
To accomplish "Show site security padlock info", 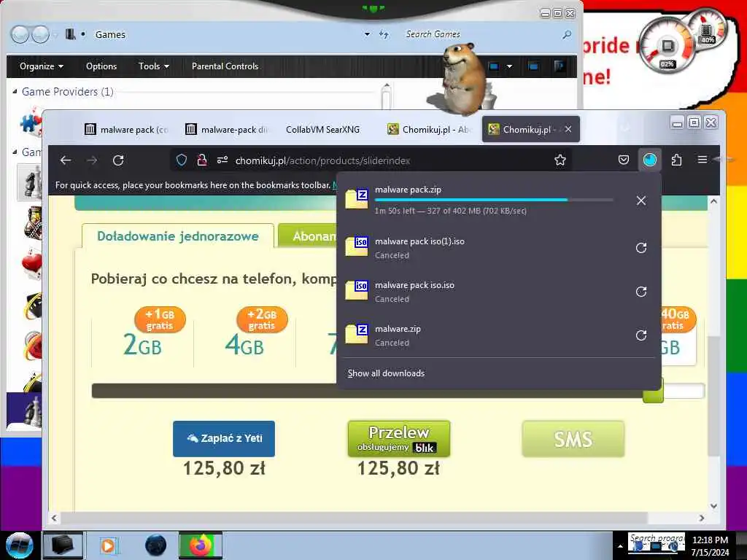I will (x=202, y=160).
